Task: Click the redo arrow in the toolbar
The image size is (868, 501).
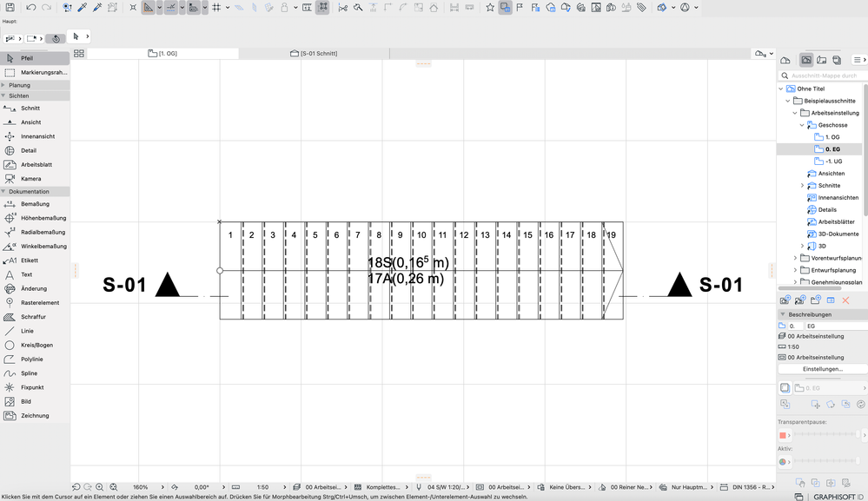Action: coord(47,8)
